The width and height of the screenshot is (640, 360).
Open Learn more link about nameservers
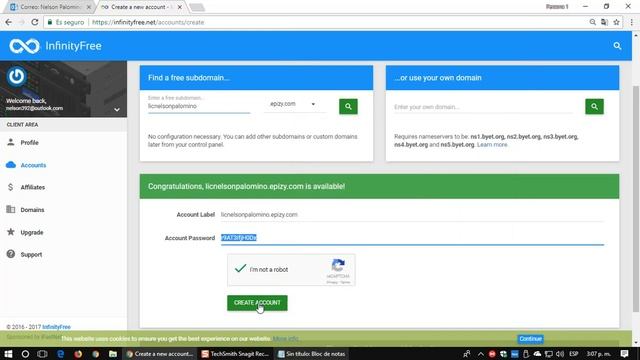(492, 144)
